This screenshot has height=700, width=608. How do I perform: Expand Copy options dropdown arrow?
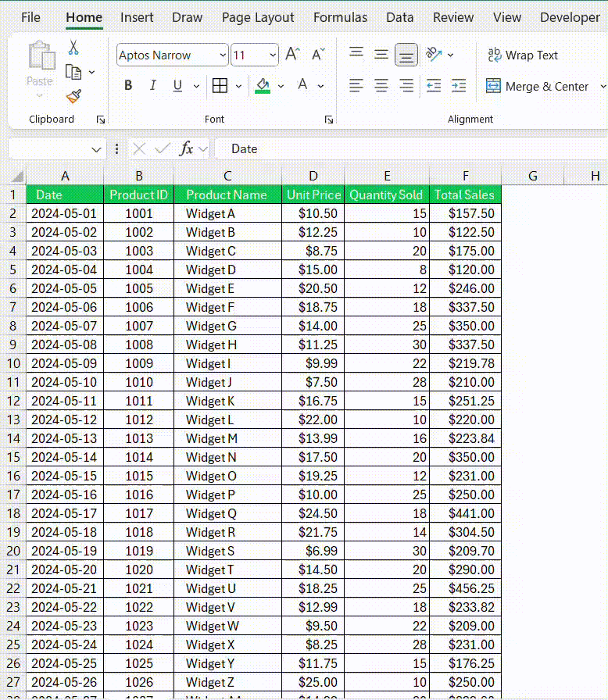[x=91, y=72]
